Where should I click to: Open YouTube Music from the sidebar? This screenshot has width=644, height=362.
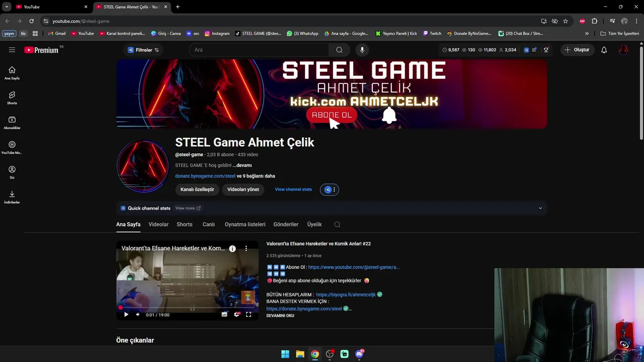pyautogui.click(x=12, y=147)
